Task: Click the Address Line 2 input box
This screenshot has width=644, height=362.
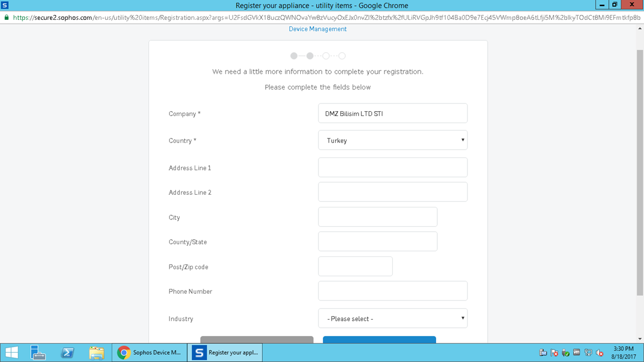Action: [393, 192]
